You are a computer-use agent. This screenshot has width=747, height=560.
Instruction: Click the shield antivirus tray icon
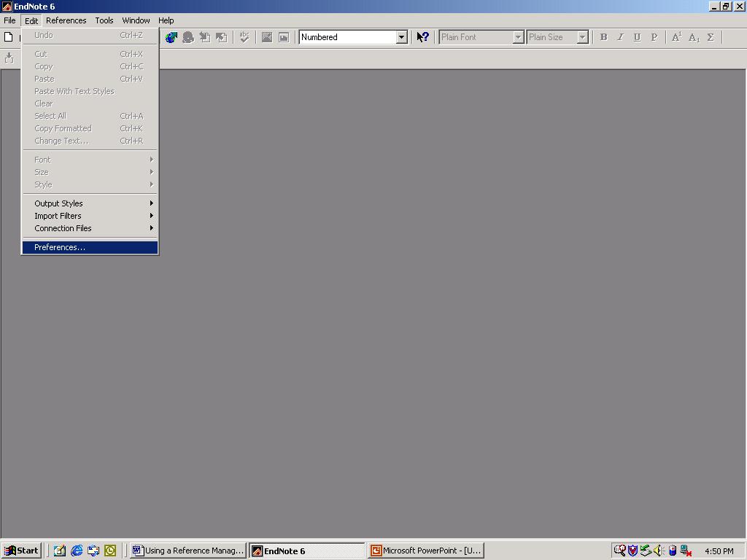pos(632,551)
